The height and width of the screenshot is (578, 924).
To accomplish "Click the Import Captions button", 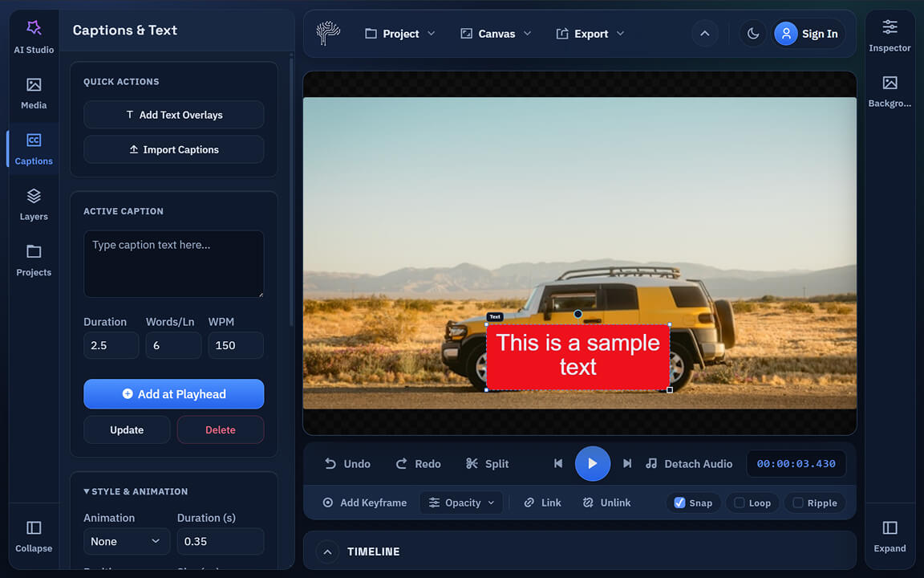I will (x=173, y=149).
